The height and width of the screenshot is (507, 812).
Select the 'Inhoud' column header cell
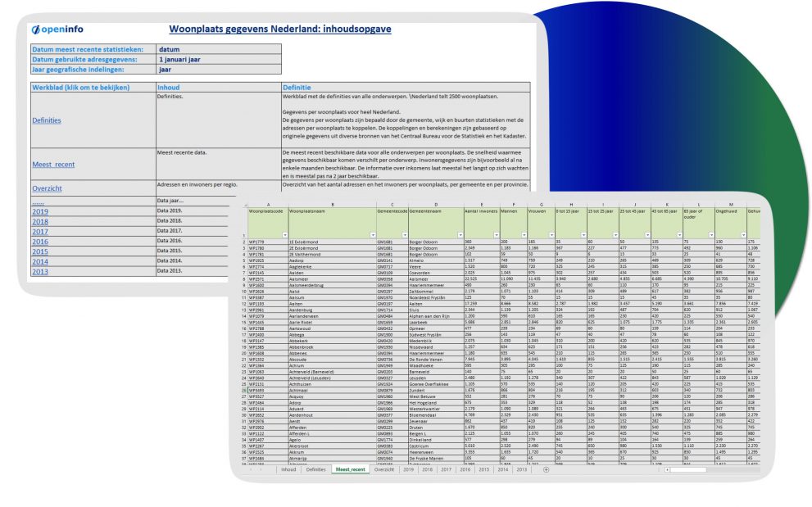pos(219,87)
